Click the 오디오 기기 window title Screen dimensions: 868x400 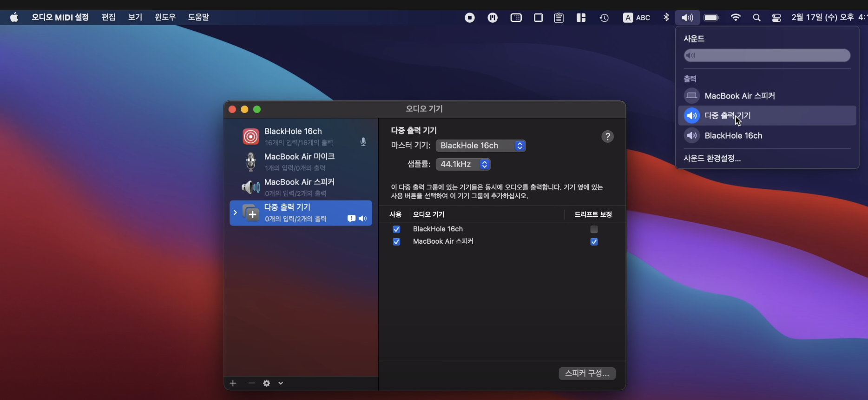pyautogui.click(x=424, y=109)
